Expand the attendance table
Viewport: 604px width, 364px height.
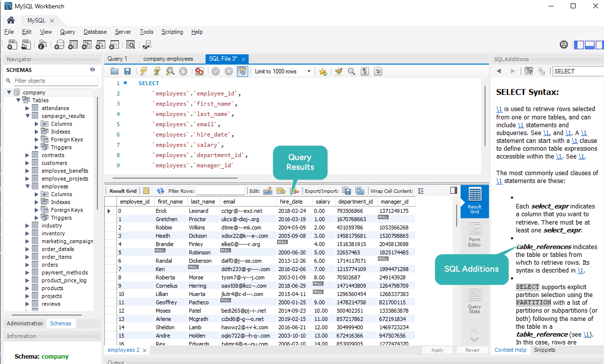click(28, 108)
